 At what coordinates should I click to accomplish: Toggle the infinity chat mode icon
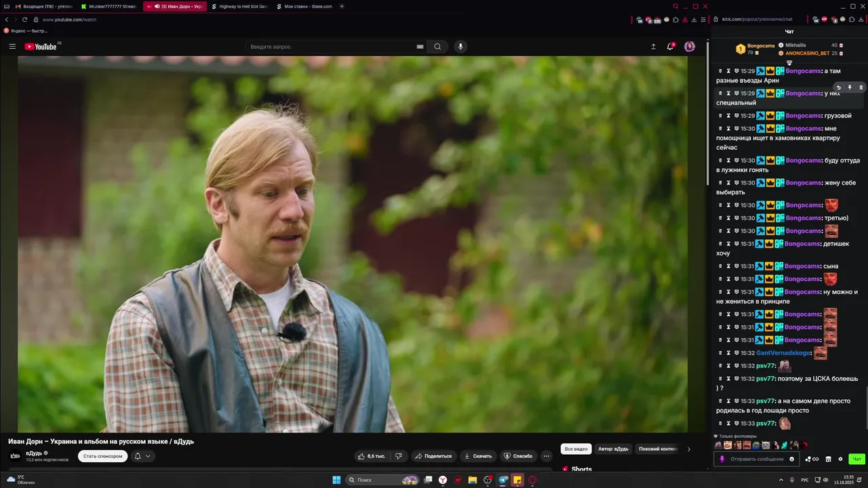(x=815, y=459)
